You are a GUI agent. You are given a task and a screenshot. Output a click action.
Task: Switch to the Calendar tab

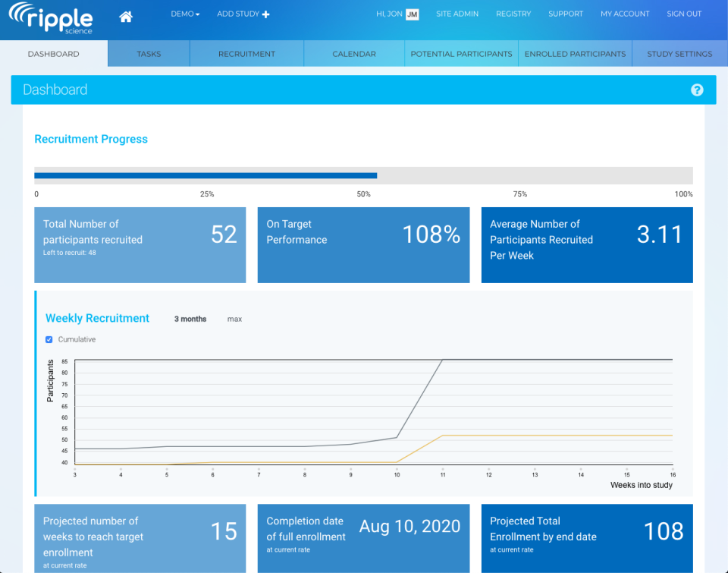[353, 53]
